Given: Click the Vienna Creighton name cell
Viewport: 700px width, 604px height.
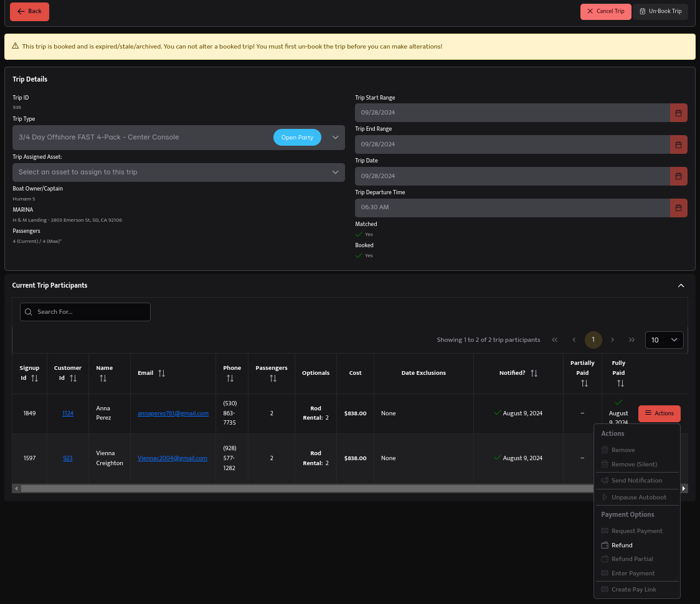Looking at the screenshot, I should (110, 458).
